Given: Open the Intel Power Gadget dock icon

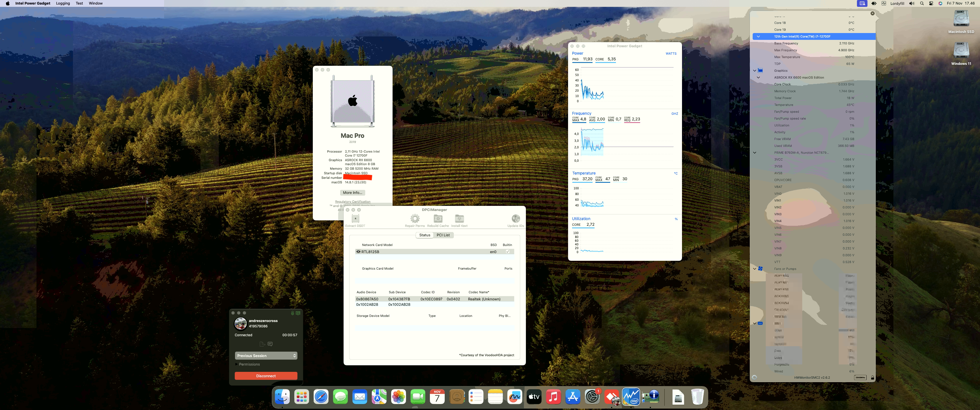Looking at the screenshot, I should click(x=631, y=397).
